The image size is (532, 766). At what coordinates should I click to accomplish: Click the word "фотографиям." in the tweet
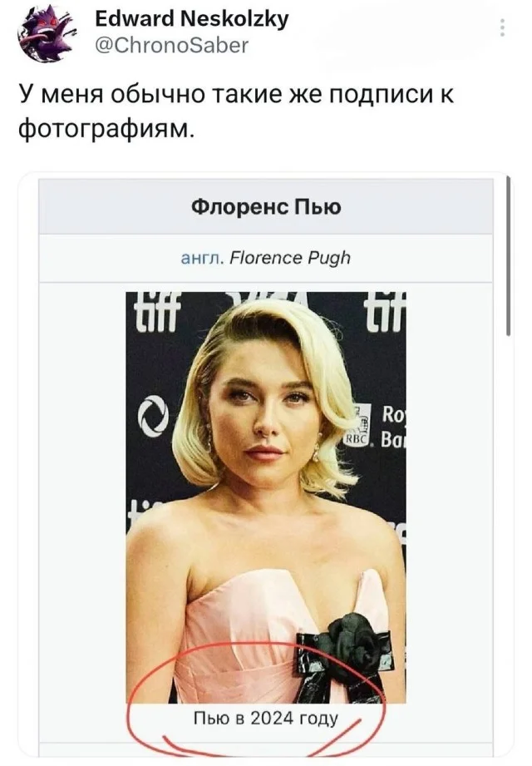click(x=107, y=130)
